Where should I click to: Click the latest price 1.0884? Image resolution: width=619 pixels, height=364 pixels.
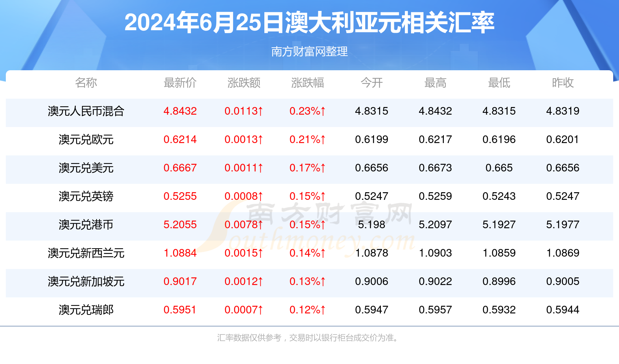click(180, 253)
